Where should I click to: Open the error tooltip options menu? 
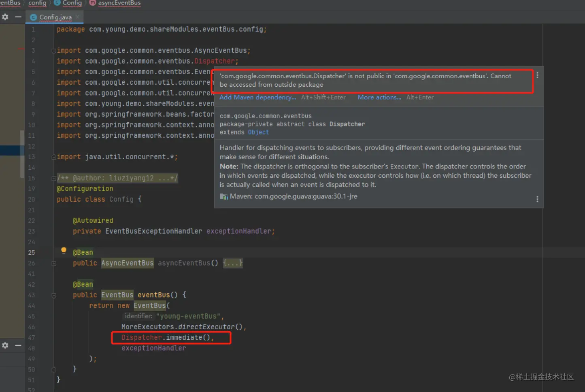pos(537,75)
